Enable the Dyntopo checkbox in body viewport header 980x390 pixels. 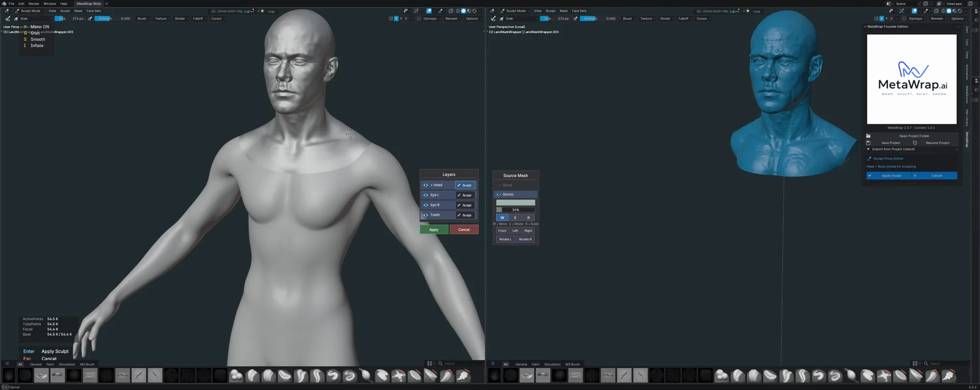click(x=419, y=18)
